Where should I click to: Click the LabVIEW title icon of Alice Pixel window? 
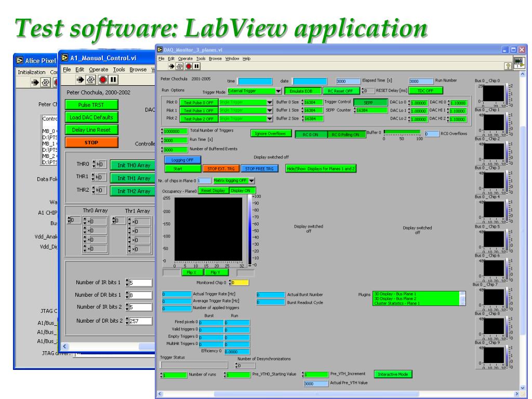[x=20, y=60]
